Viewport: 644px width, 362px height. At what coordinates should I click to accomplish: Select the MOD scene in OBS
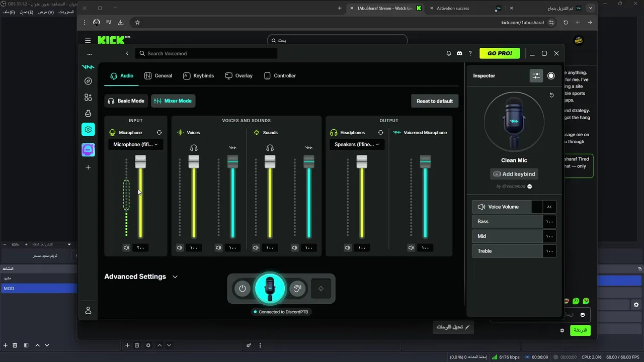pyautogui.click(x=38, y=289)
